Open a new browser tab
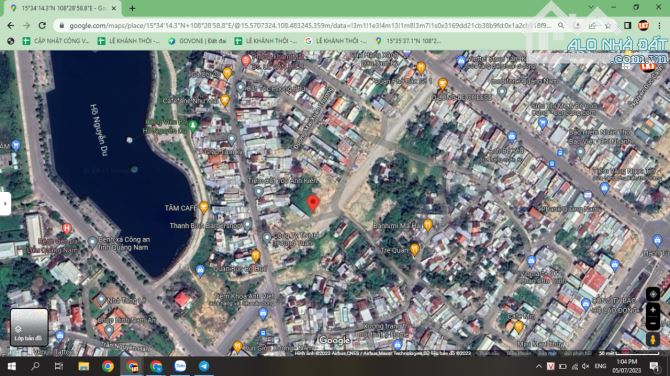Image resolution: width=670 pixels, height=376 pixels. point(132,8)
